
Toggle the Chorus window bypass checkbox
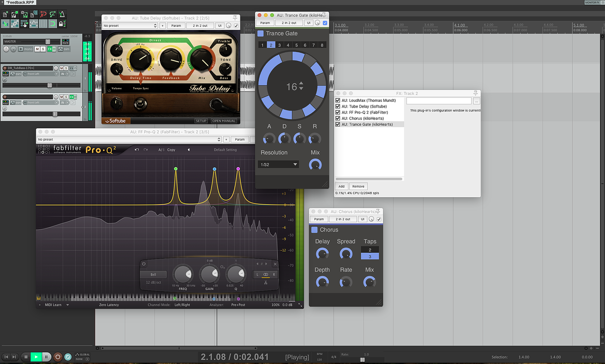click(379, 219)
